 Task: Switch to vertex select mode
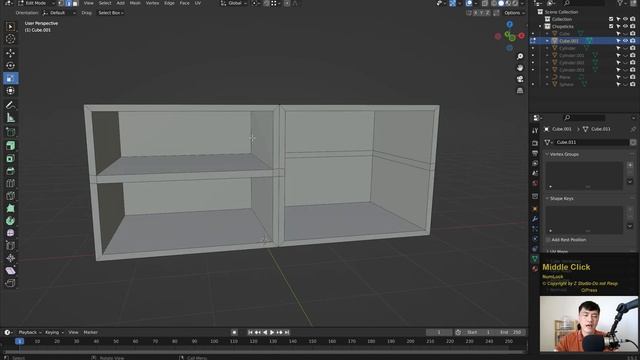click(x=61, y=3)
